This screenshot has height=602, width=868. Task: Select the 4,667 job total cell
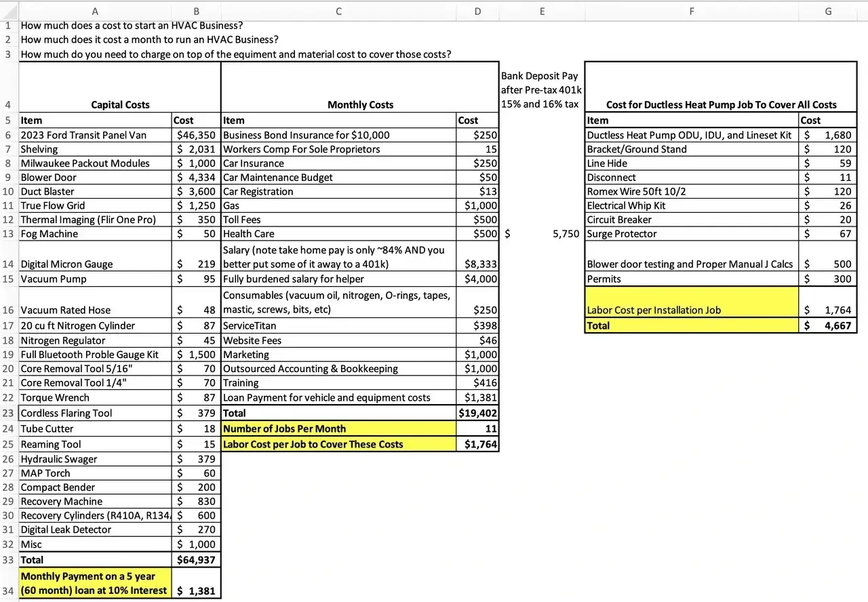[x=828, y=325]
